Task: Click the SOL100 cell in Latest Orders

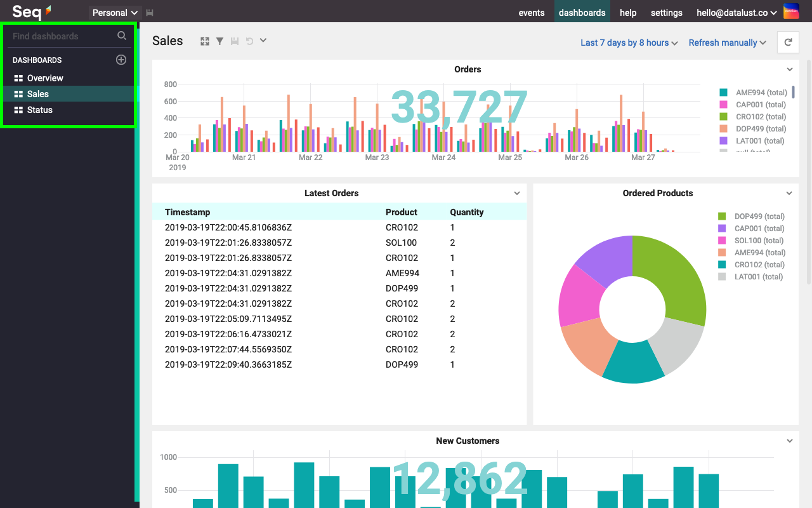Action: pyautogui.click(x=401, y=243)
